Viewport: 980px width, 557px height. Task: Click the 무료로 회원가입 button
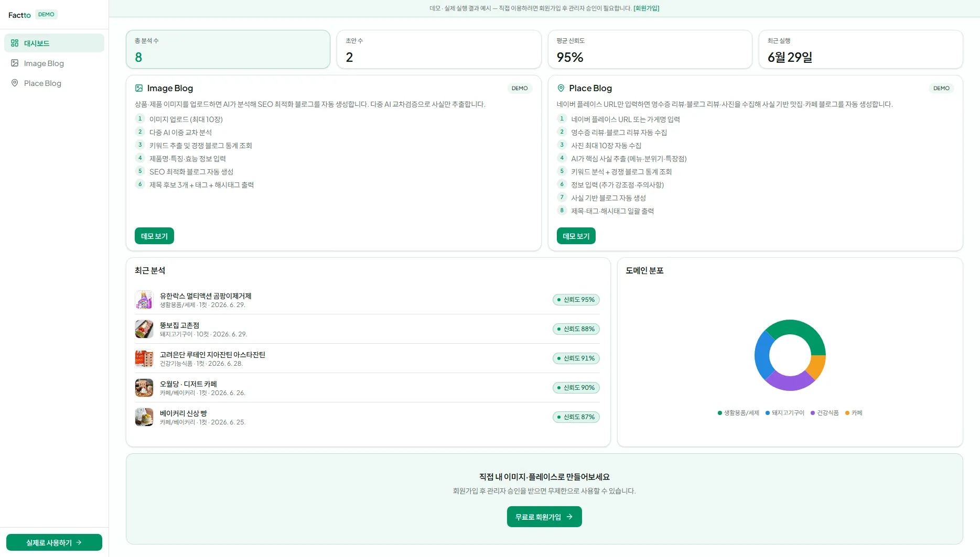544,517
